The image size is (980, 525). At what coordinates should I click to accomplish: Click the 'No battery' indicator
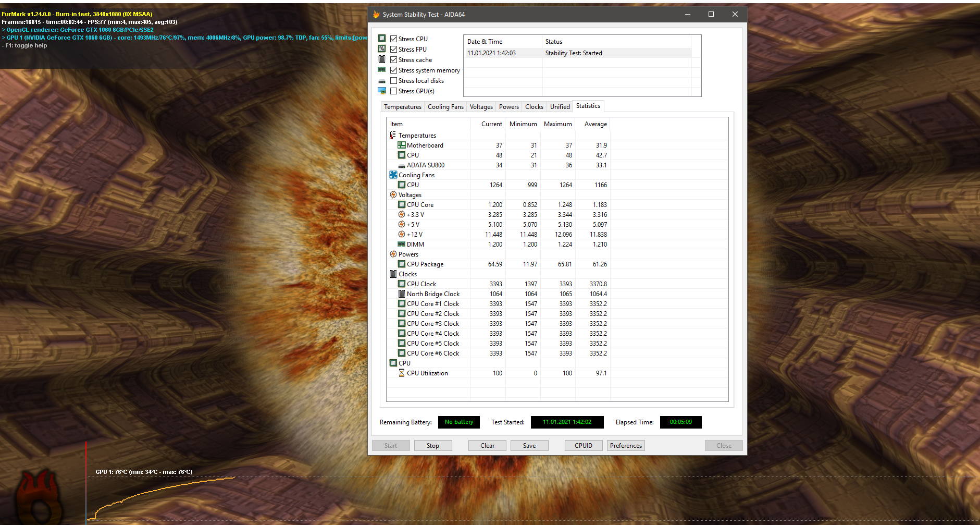[459, 422]
